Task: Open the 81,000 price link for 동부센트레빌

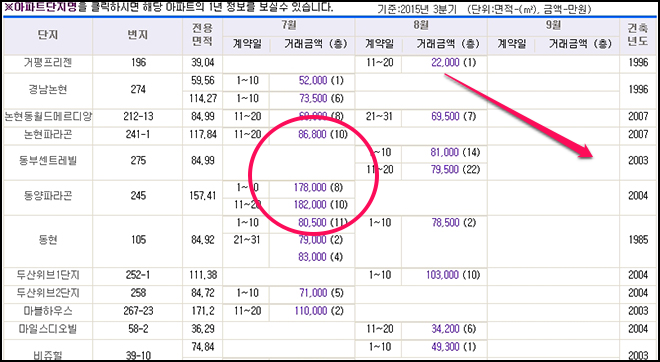Action: (x=444, y=152)
